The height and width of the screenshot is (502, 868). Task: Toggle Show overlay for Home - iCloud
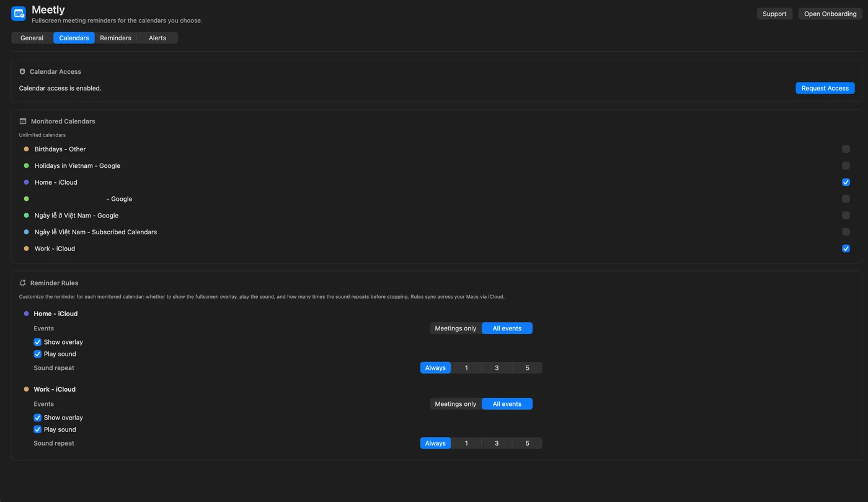pos(38,342)
